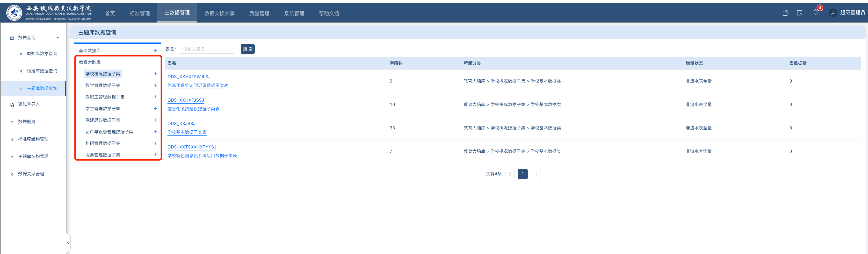Click the 搜索 search button
The height and width of the screenshot is (254, 868).
coord(247,49)
